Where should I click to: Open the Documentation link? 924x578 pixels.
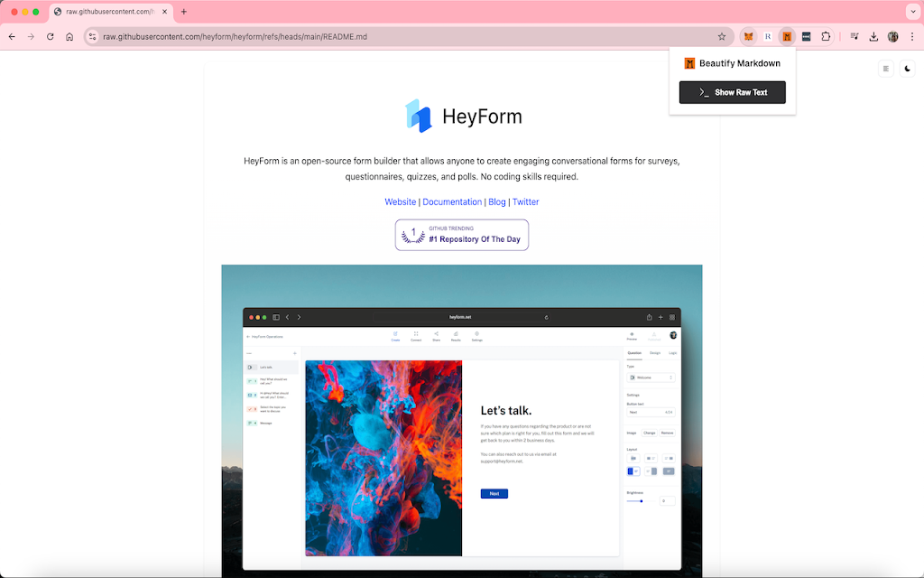pyautogui.click(x=452, y=201)
